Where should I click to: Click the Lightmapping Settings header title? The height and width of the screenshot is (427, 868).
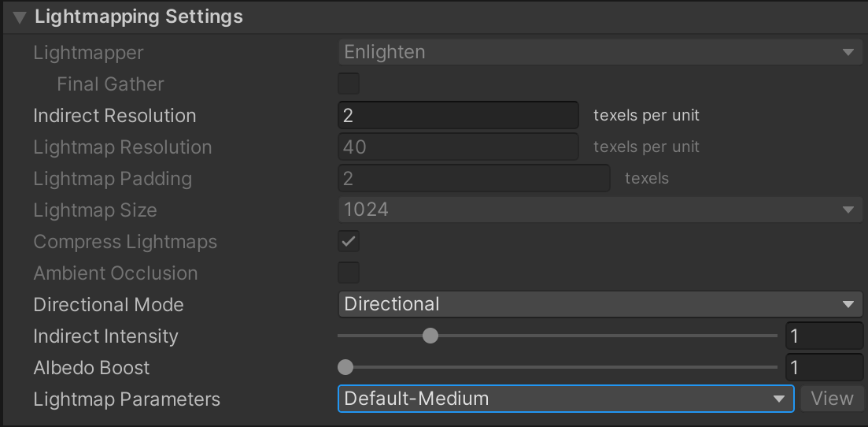point(139,17)
